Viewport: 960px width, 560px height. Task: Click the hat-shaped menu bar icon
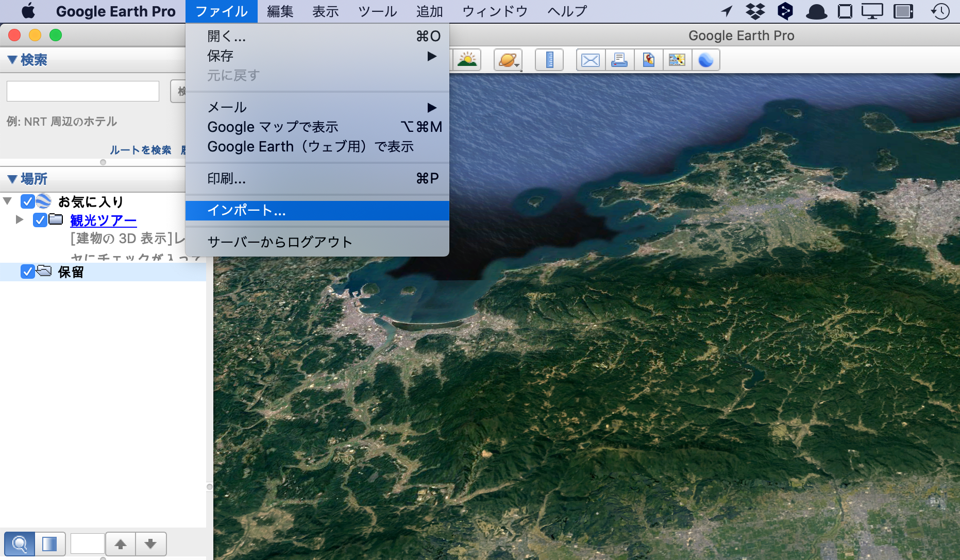pos(816,11)
